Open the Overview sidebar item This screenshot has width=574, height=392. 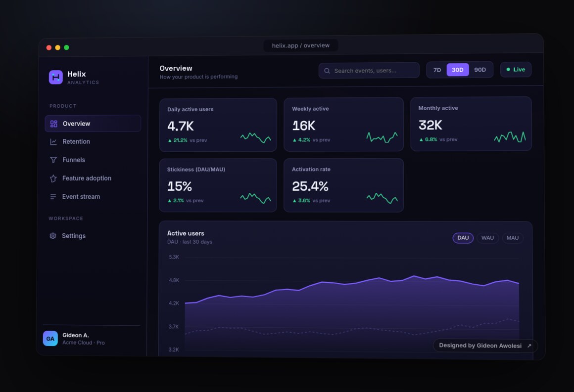(93, 124)
